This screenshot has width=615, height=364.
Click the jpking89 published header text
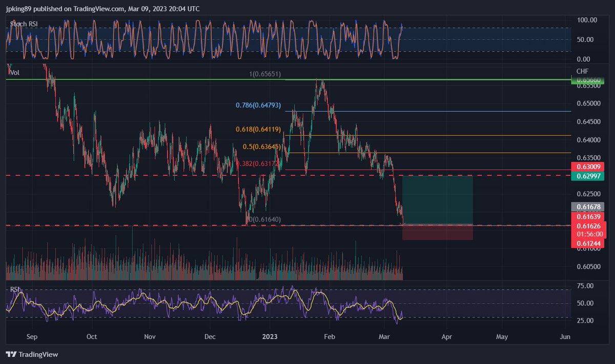(103, 9)
